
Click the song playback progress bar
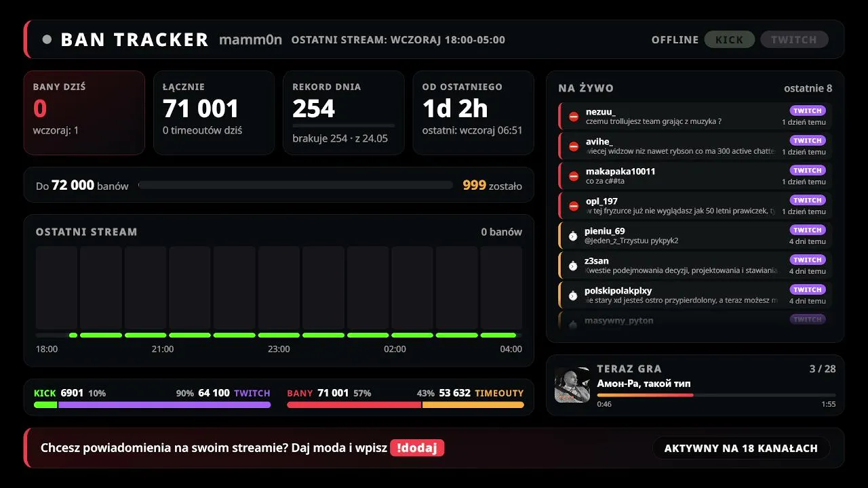coord(716,394)
